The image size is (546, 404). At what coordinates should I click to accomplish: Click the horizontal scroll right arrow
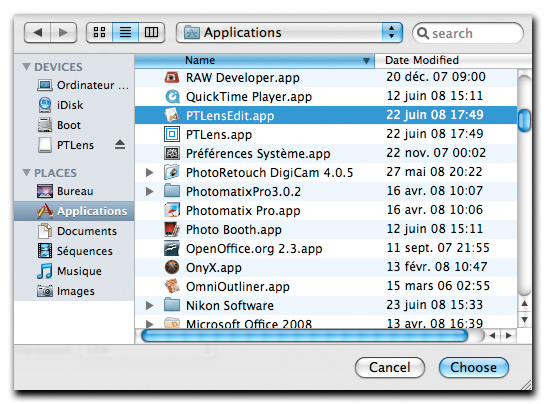pos(508,336)
